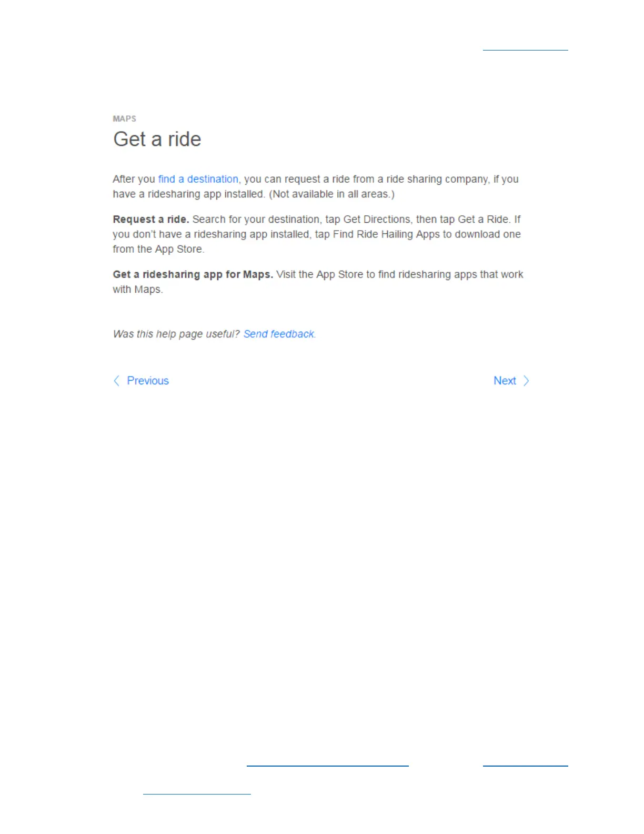Click the 'Find Ride Hailing Apps' phrase

click(x=386, y=234)
